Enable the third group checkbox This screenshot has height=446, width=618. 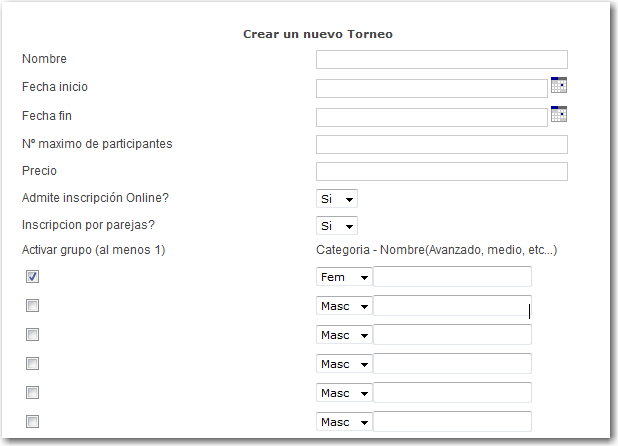point(32,334)
